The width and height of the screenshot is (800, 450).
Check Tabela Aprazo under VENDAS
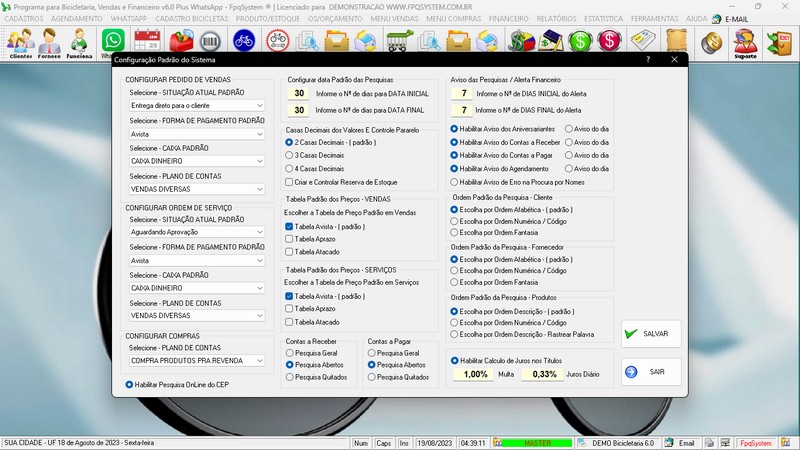point(310,239)
